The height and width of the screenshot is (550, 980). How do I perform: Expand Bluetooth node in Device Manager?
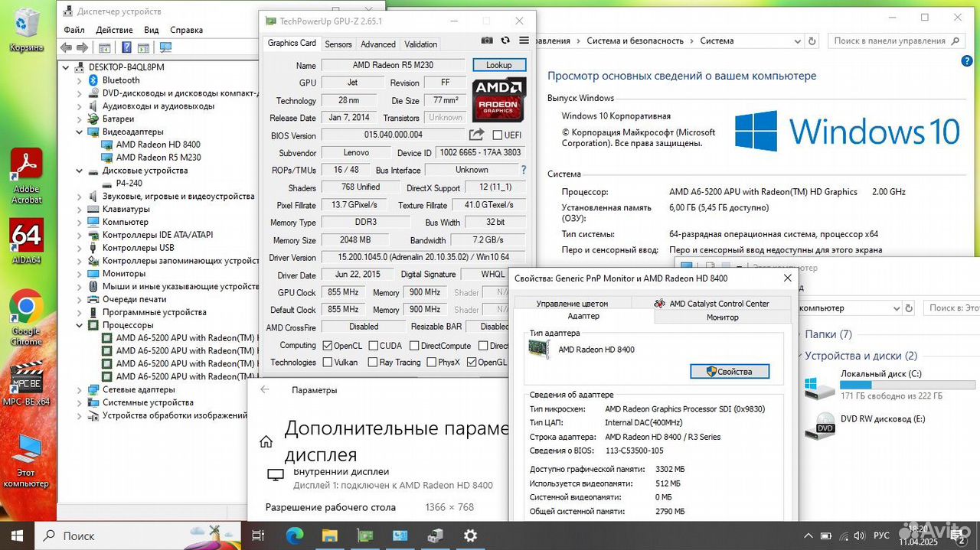coord(79,80)
